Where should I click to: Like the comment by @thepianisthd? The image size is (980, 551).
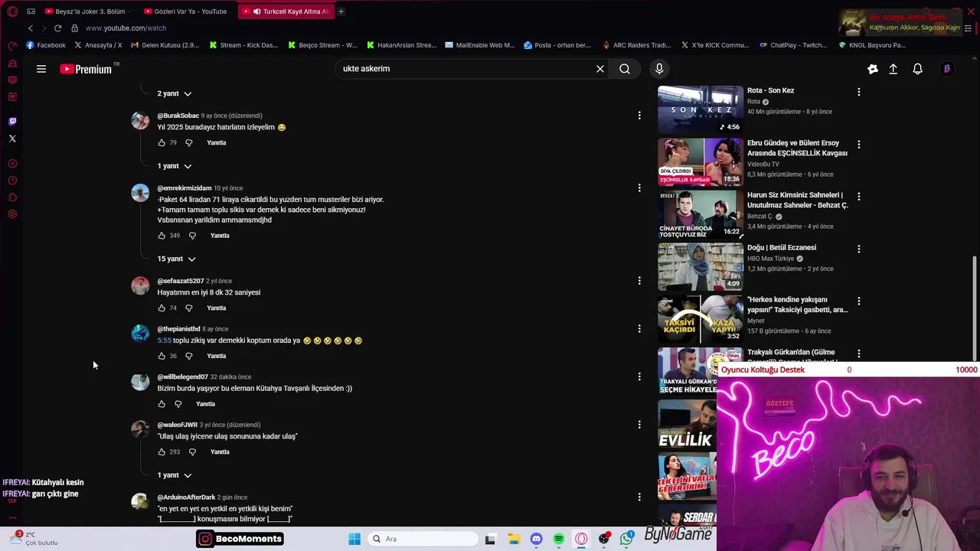(x=162, y=356)
